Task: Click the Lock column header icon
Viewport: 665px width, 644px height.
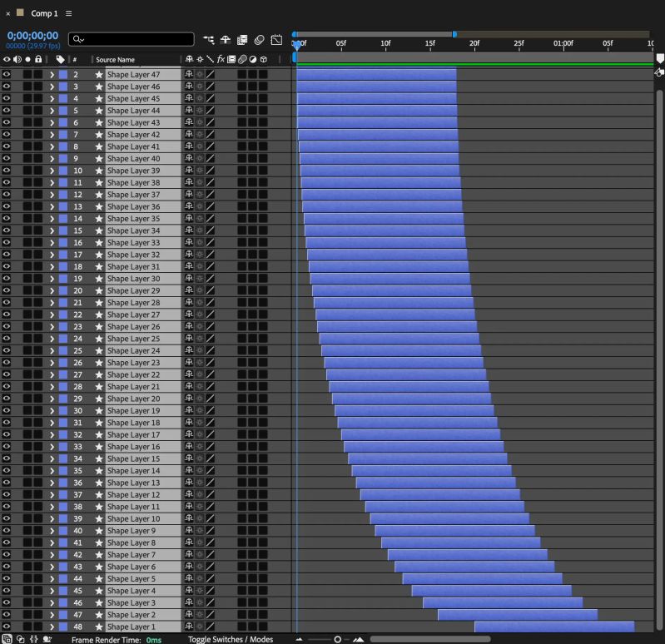Action: 38,59
